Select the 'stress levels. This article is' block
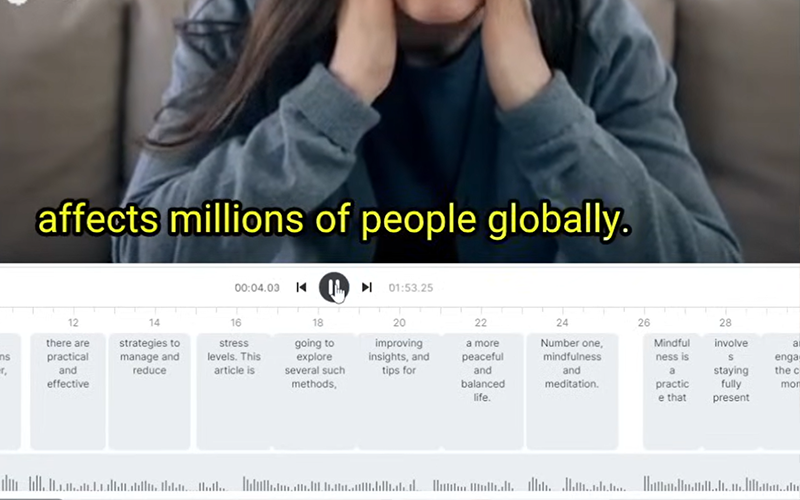Screen dimensions: 800x500 pos(234,391)
